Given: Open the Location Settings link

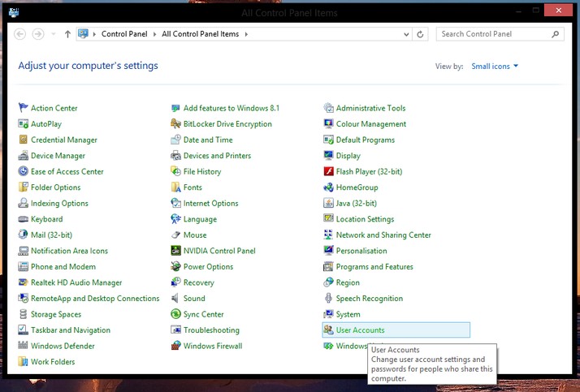Looking at the screenshot, I should (365, 219).
